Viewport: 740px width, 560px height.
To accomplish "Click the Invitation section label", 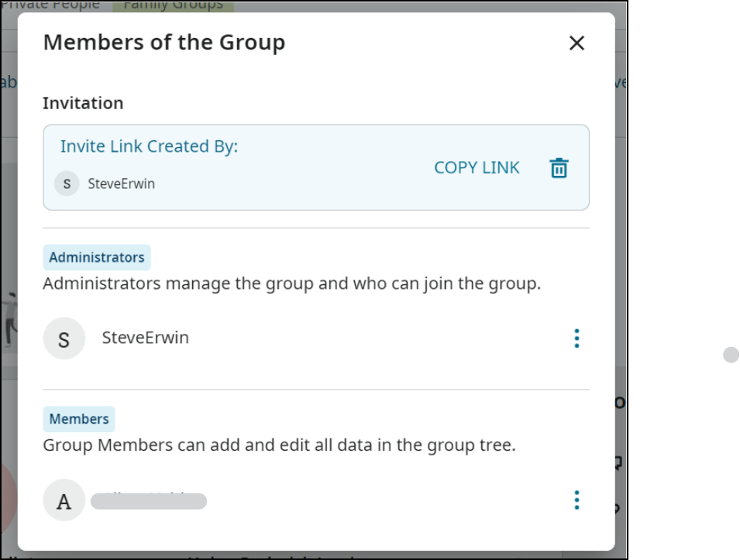I will point(83,103).
